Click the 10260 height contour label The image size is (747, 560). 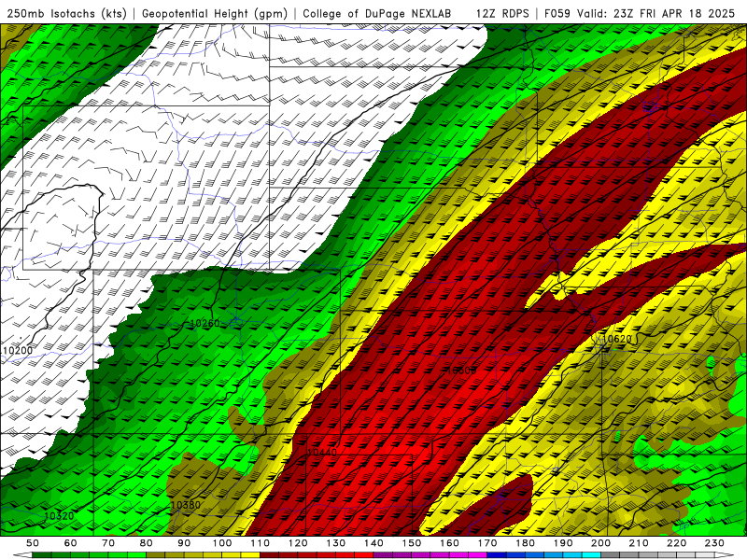click(x=204, y=323)
